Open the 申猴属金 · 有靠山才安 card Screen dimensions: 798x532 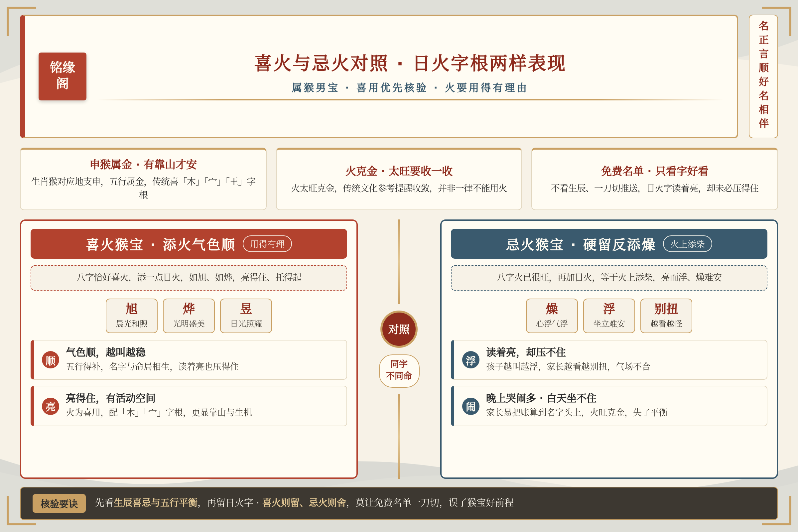[x=143, y=179]
